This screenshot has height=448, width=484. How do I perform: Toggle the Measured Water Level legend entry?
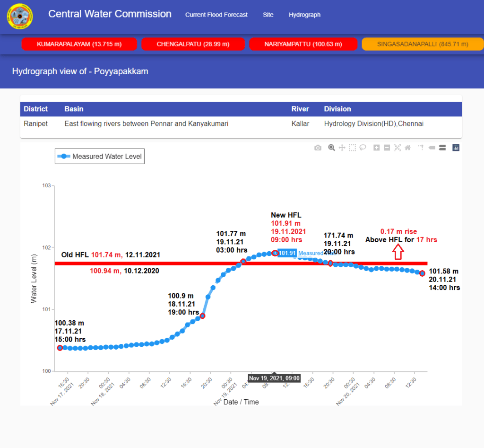pyautogui.click(x=100, y=156)
